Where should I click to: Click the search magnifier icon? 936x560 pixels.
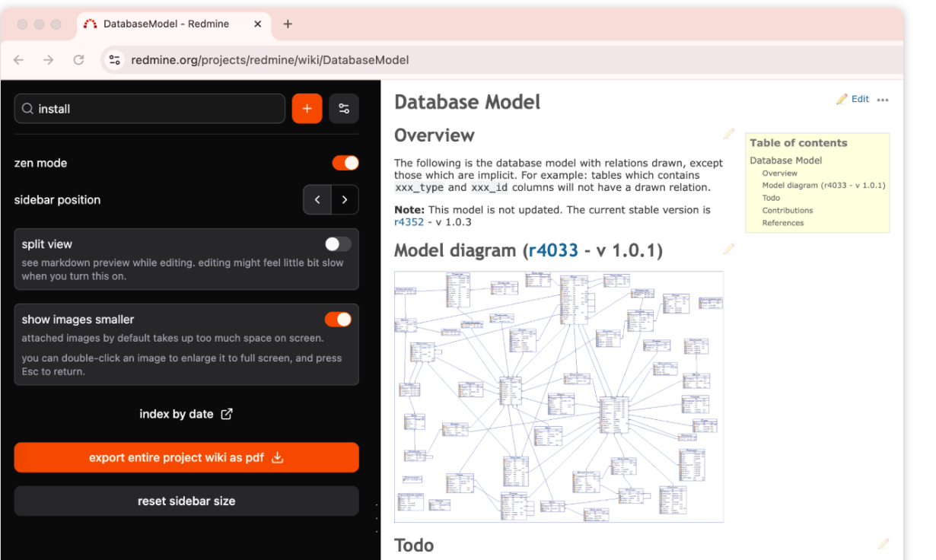click(x=27, y=109)
